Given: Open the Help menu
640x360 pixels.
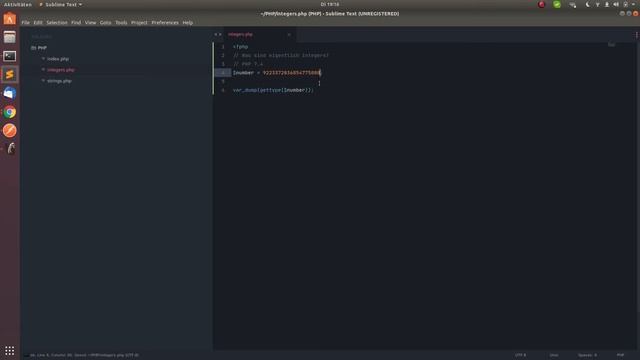Looking at the screenshot, I should [188, 22].
